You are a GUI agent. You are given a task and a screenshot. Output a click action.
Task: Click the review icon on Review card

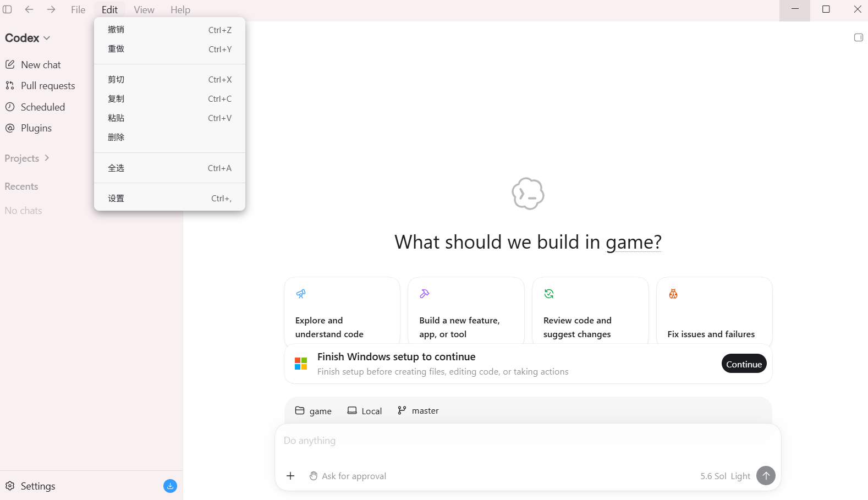click(x=549, y=294)
